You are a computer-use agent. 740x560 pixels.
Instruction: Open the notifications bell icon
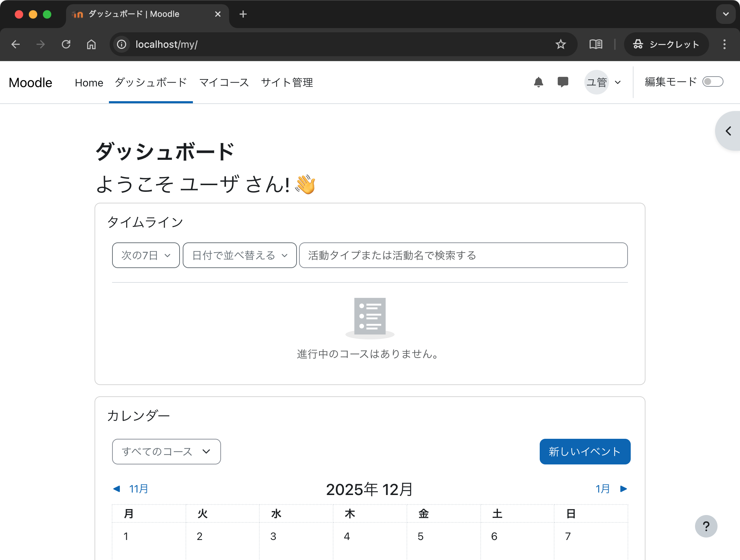[x=538, y=82]
